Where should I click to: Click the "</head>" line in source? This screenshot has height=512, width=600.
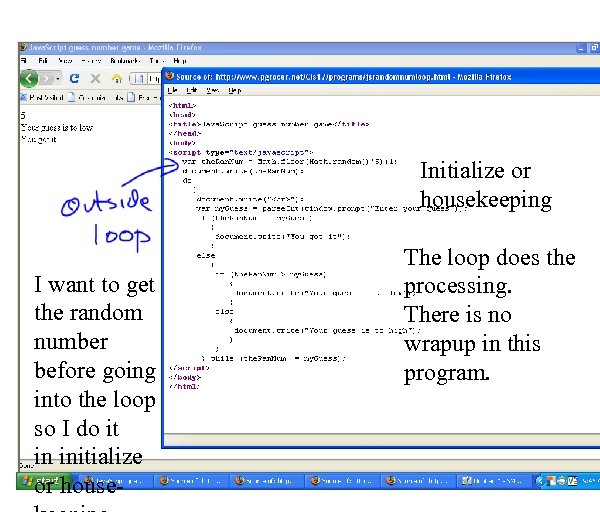184,133
